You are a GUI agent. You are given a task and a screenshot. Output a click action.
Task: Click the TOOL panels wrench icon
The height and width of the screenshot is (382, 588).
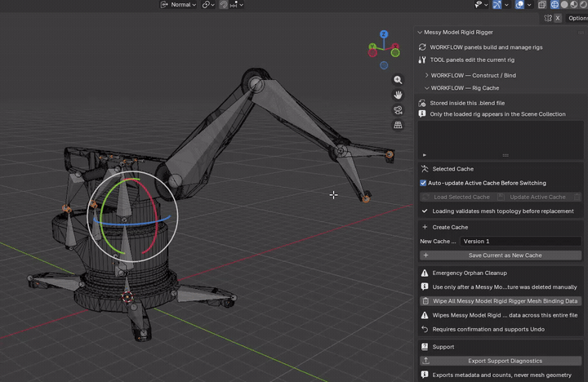tap(422, 60)
